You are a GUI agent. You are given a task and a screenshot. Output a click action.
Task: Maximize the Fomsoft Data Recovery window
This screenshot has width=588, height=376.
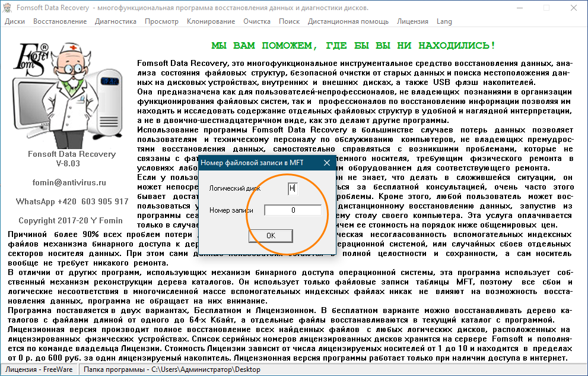click(546, 8)
